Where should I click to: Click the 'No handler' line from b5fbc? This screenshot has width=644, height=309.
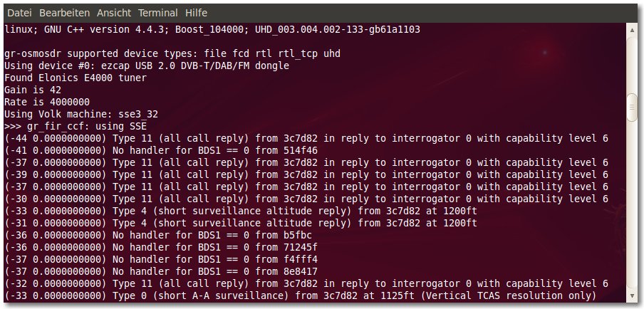tap(157, 235)
